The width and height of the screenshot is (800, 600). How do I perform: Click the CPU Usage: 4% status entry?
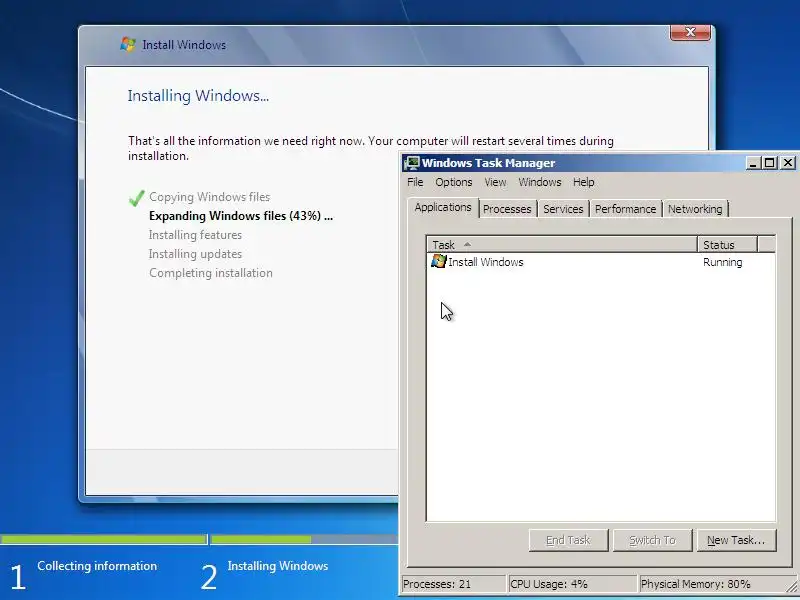[x=573, y=584]
